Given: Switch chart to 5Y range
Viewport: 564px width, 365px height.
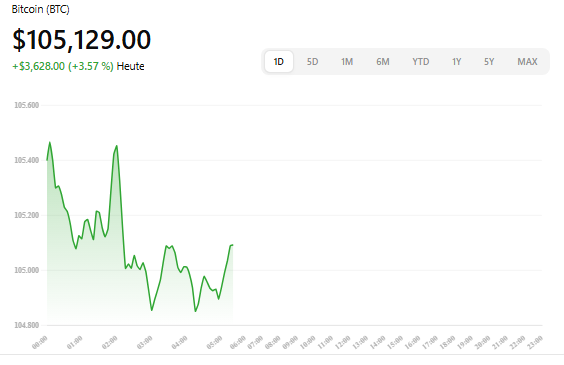Looking at the screenshot, I should [489, 61].
